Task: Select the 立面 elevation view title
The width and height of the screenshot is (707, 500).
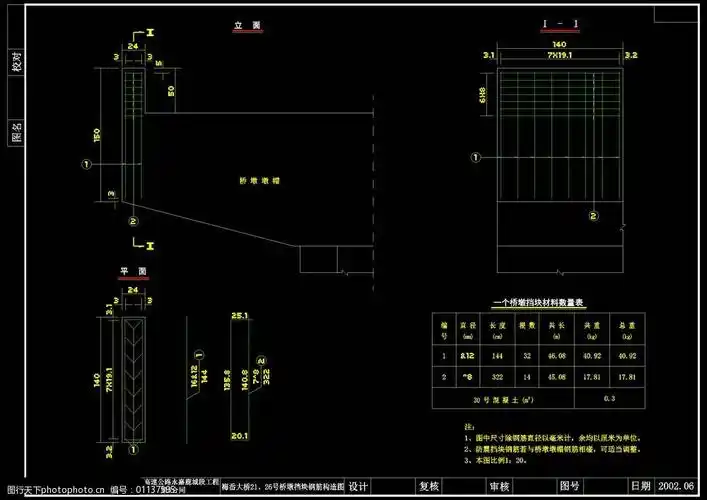Action: [x=248, y=26]
